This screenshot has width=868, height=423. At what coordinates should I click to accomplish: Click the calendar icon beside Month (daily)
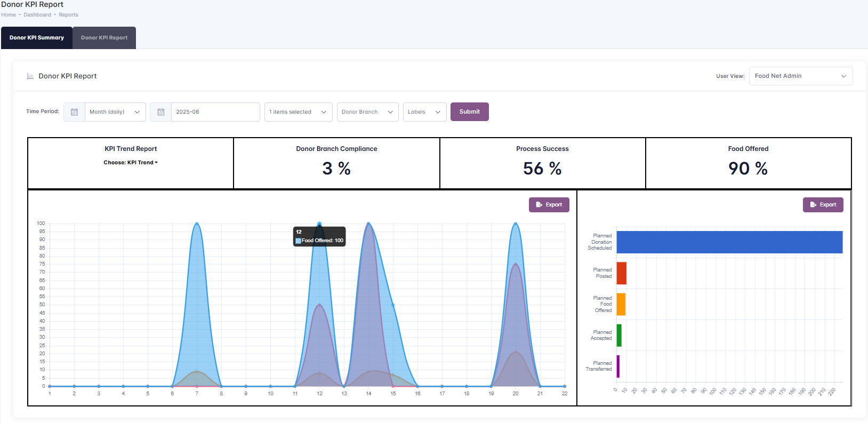[x=74, y=112]
